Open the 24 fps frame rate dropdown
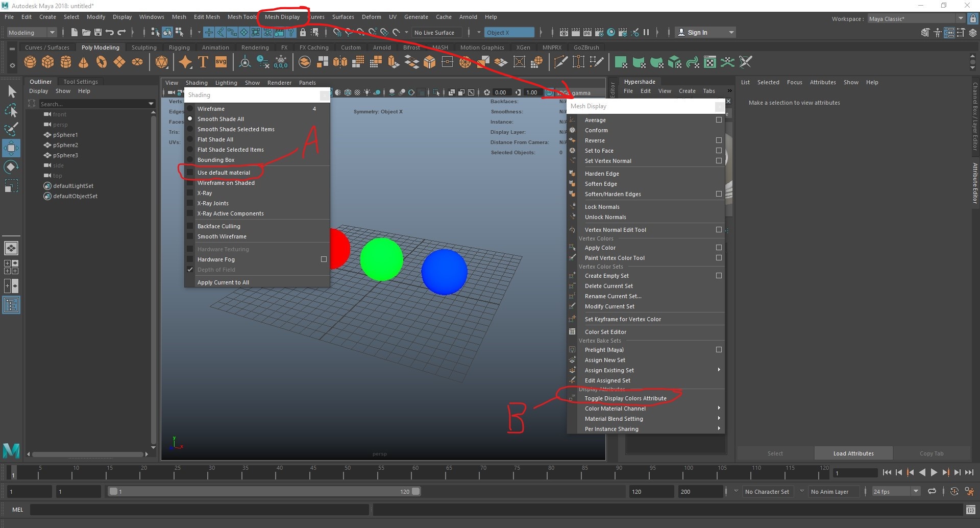This screenshot has width=980, height=528. tap(896, 492)
